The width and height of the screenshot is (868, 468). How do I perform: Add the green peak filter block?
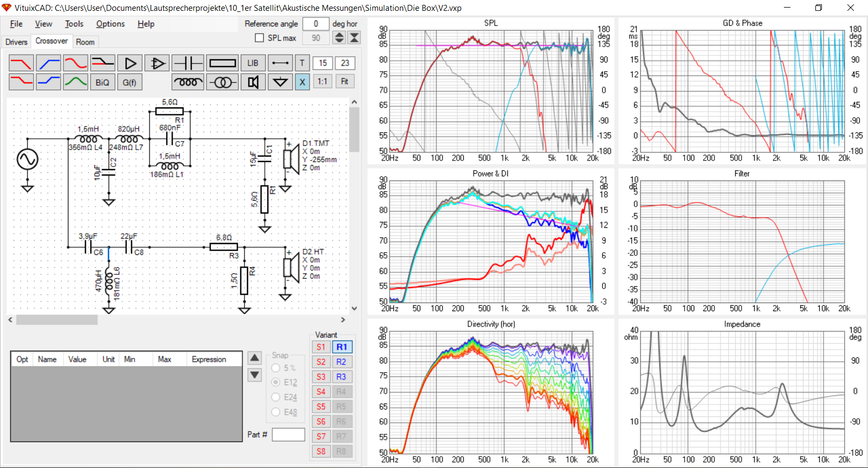point(75,82)
